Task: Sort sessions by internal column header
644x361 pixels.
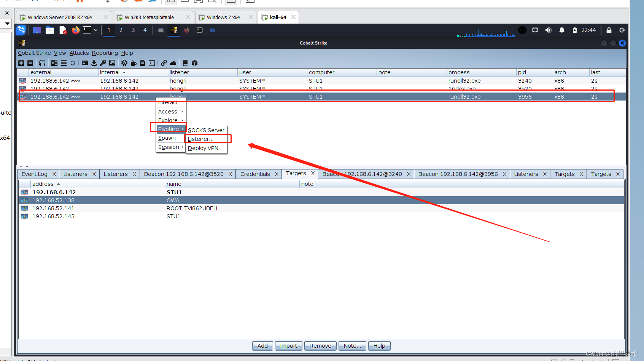Action: click(x=133, y=72)
